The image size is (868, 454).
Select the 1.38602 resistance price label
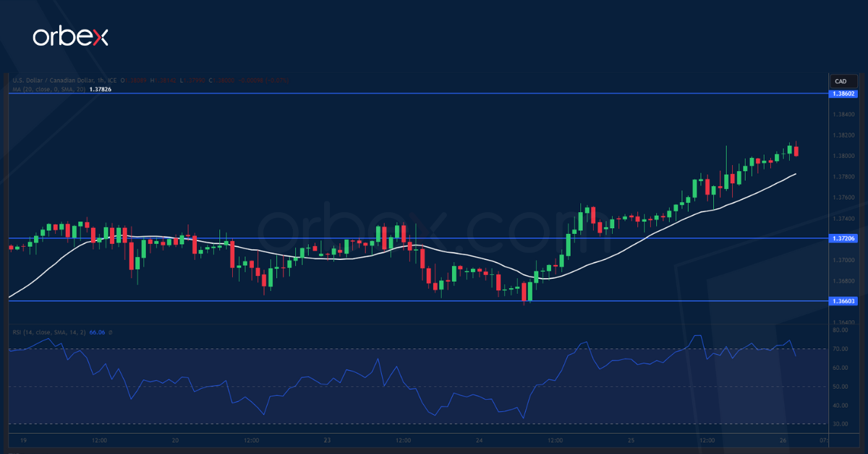click(843, 94)
